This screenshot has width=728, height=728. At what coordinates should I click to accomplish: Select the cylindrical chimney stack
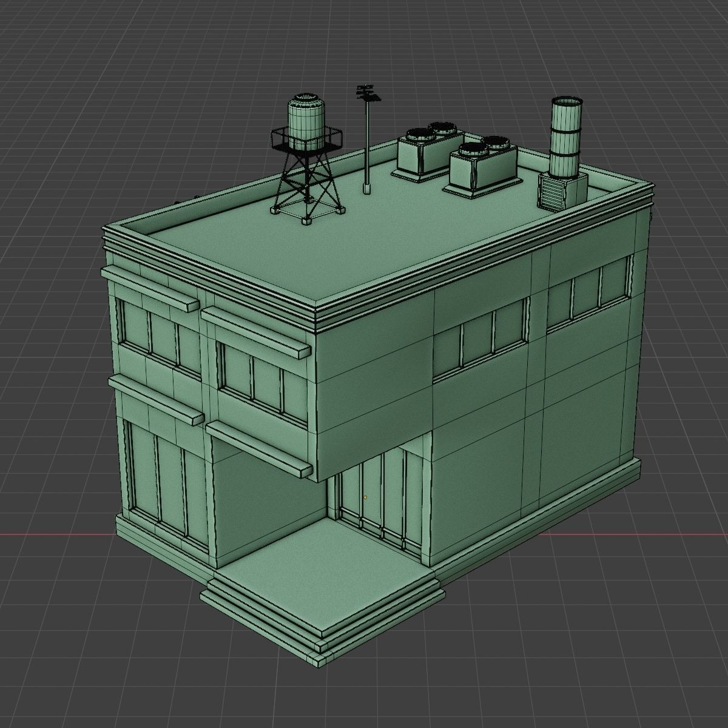[567, 138]
